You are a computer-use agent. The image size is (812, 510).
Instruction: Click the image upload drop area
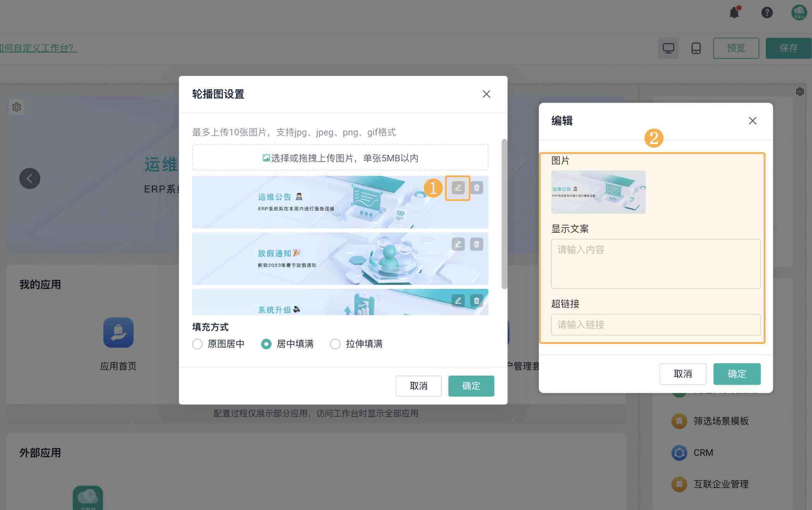tap(340, 158)
